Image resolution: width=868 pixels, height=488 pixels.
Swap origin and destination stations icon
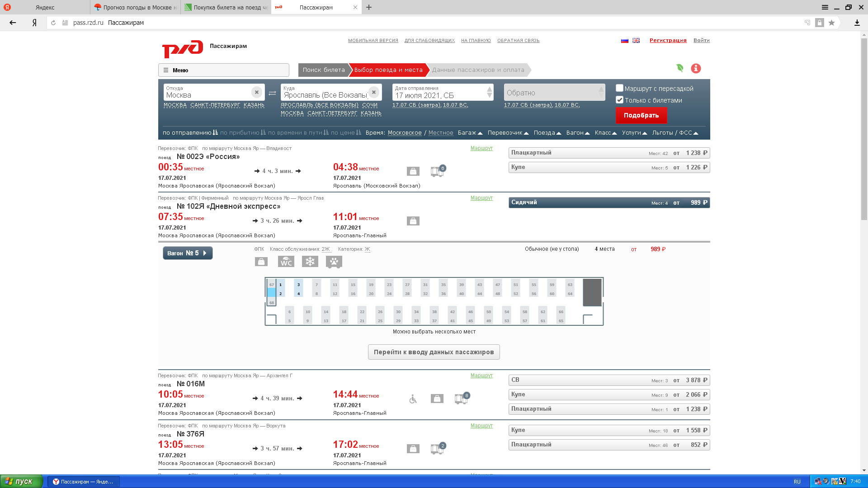272,93
